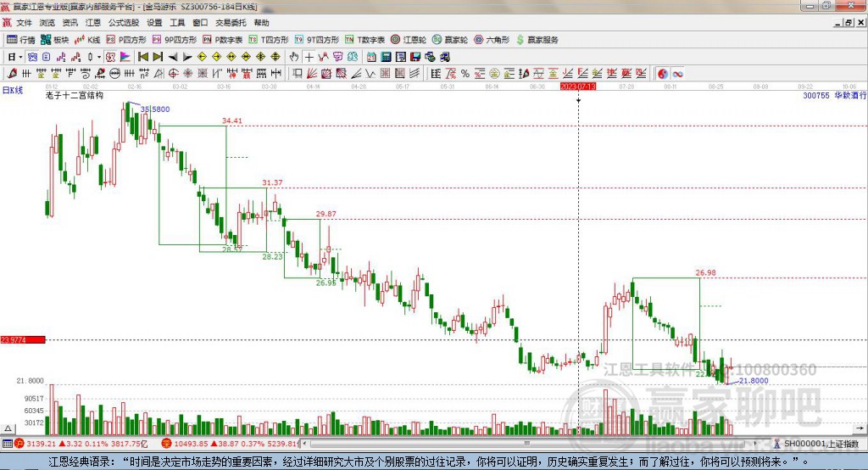The width and height of the screenshot is (868, 470).
Task: Click the scrollbar left arrow
Action: click(x=304, y=444)
